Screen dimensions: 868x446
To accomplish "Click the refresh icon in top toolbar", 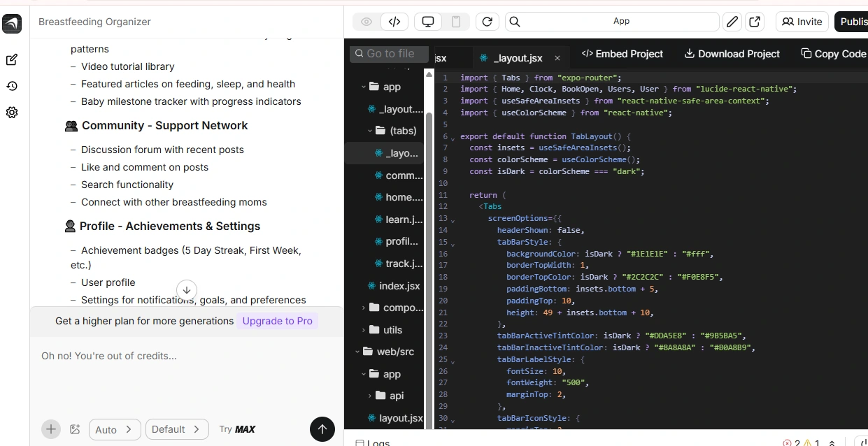I will (x=488, y=22).
